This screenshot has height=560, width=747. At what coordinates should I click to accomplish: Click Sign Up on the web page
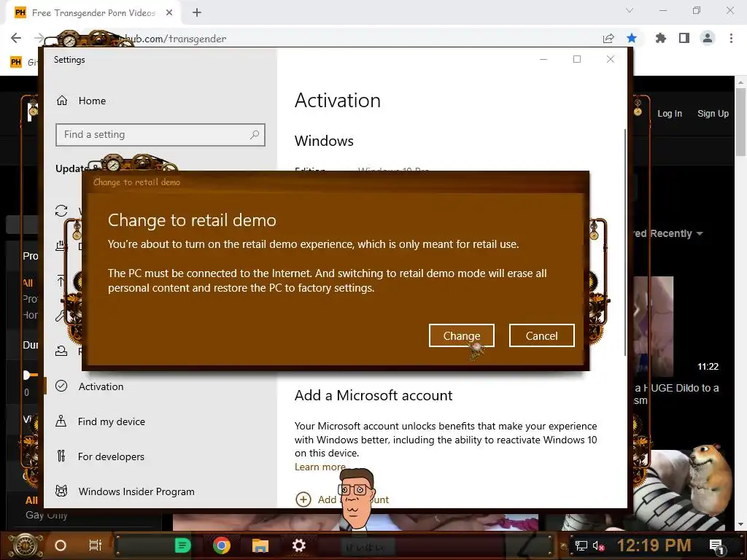click(713, 113)
